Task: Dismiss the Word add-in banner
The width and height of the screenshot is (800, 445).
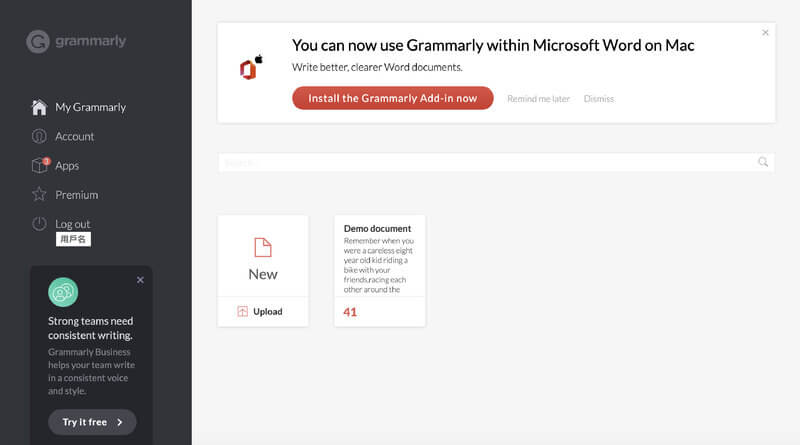Action: coord(598,99)
